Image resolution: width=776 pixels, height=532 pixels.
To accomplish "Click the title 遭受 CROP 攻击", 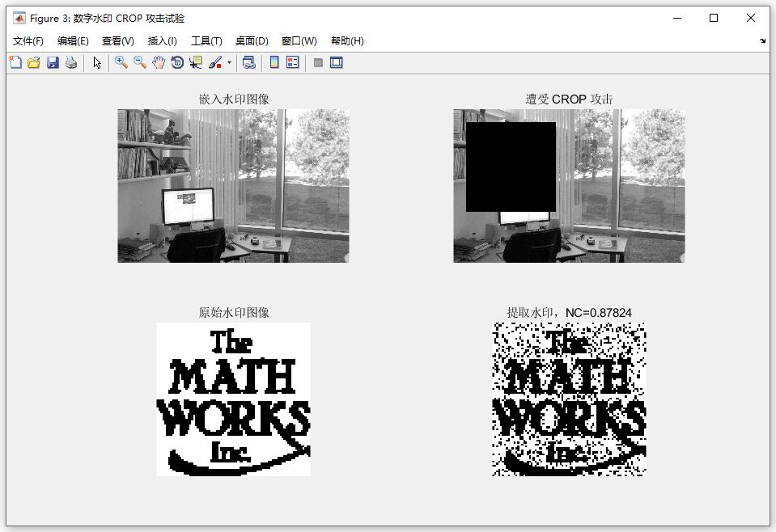I will tap(569, 99).
